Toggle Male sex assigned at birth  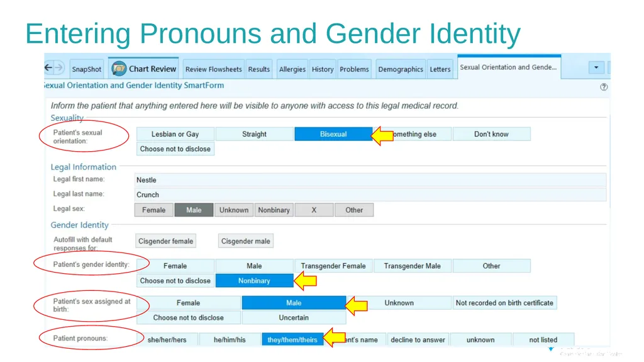294,303
